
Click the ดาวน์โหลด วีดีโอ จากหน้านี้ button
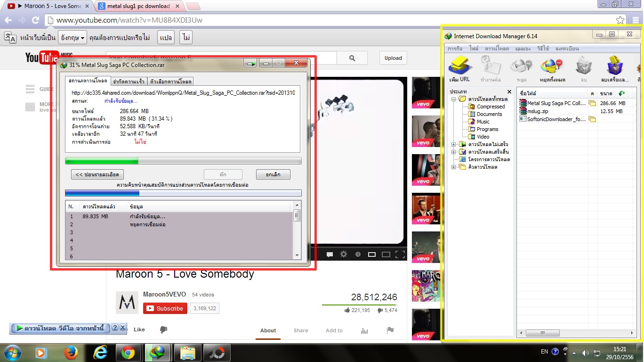click(60, 328)
